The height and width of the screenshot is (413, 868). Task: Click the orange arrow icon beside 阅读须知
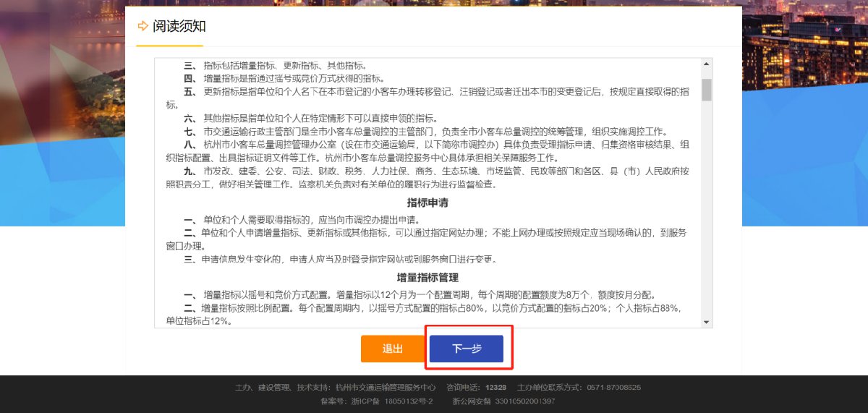(x=142, y=26)
